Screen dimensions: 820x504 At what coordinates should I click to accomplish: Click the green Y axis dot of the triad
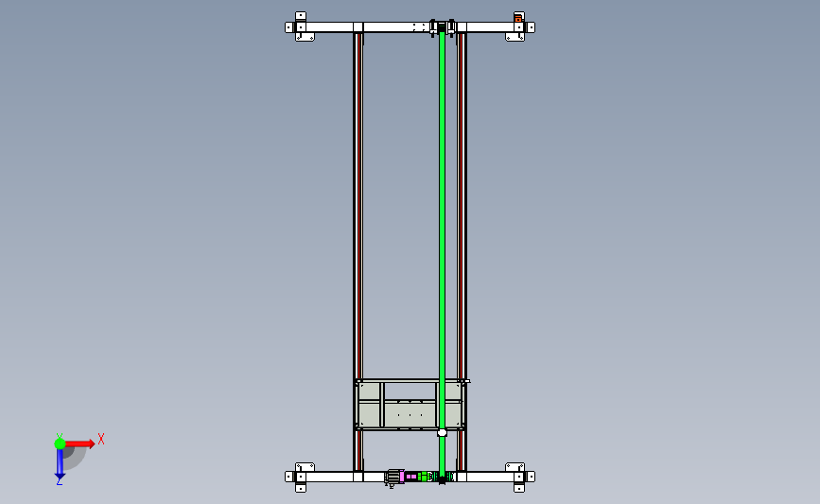point(60,443)
